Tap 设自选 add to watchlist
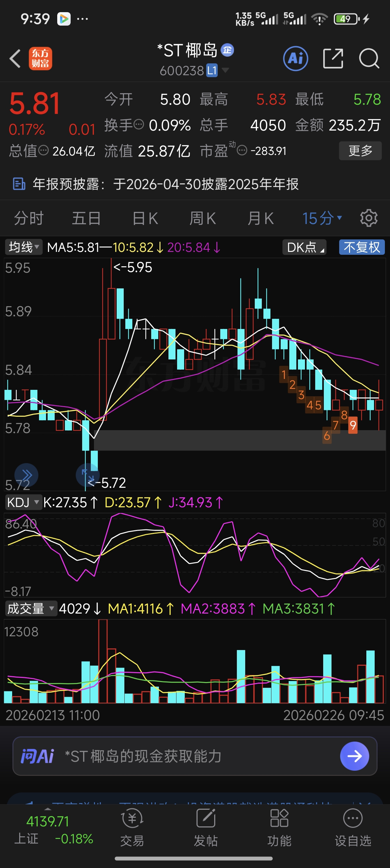Screen dimensions: 390x868 pos(353,828)
